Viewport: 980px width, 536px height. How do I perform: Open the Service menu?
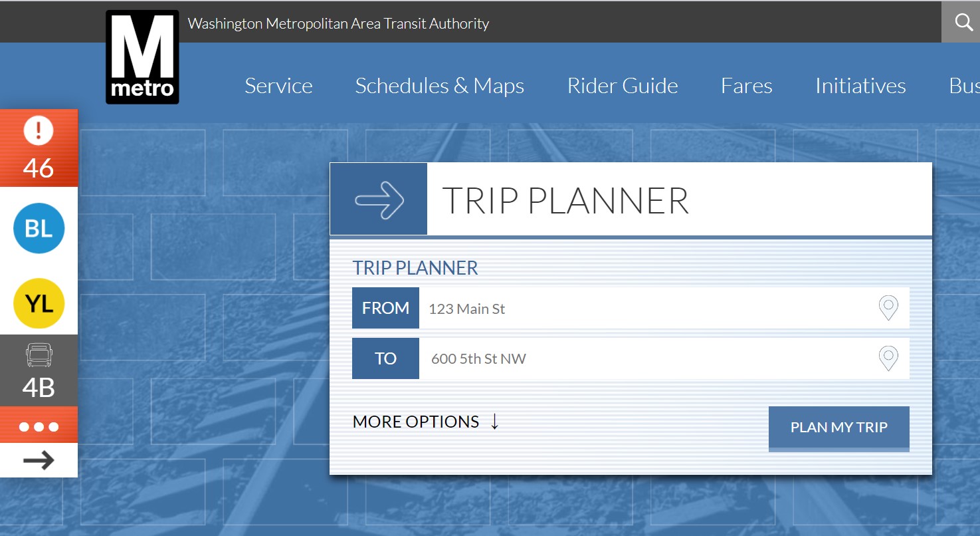point(278,86)
